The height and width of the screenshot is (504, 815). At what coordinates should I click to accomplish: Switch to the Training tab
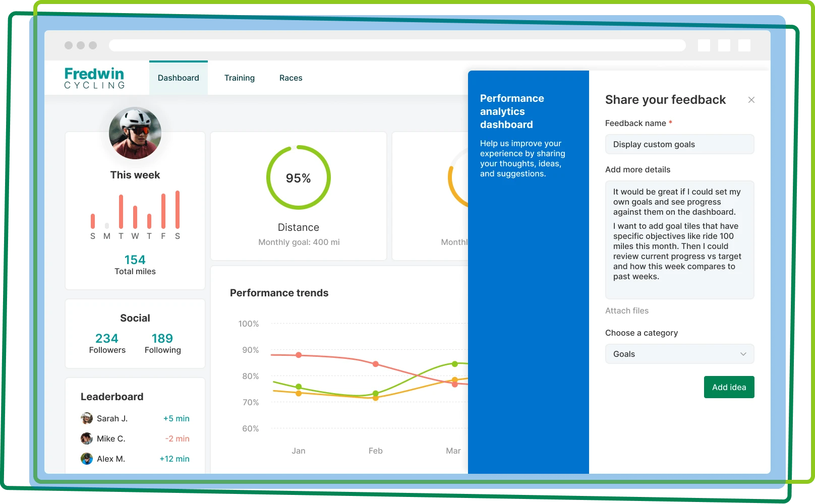click(x=240, y=78)
